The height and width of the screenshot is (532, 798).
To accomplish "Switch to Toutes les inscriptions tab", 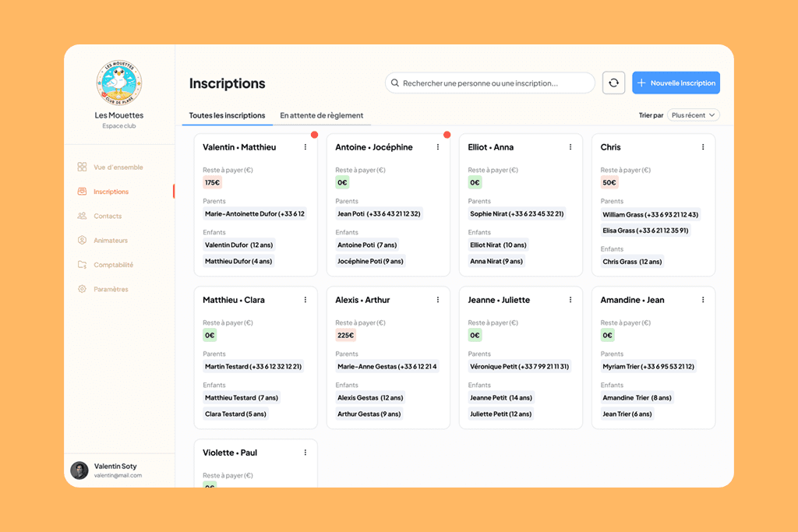I will point(227,115).
